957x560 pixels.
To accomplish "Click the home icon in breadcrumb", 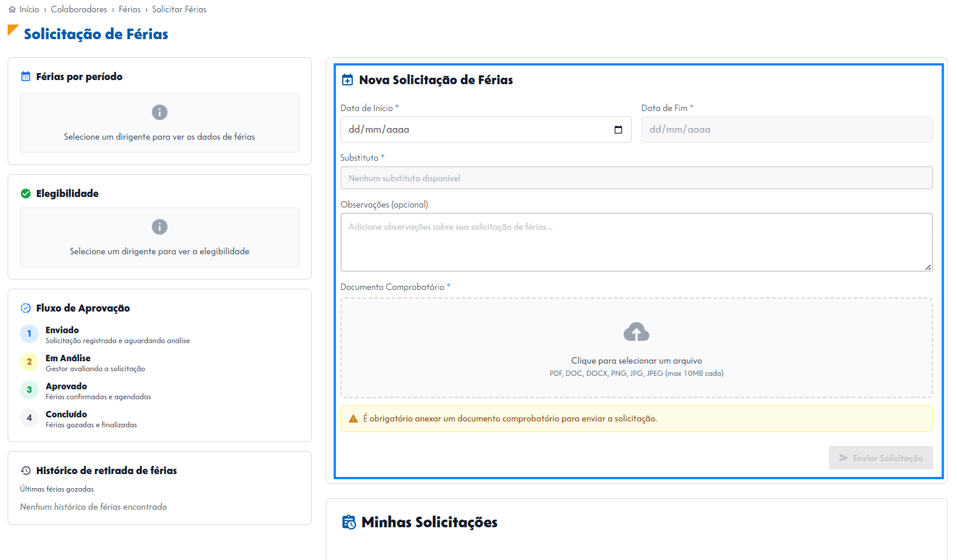I will 12,9.
